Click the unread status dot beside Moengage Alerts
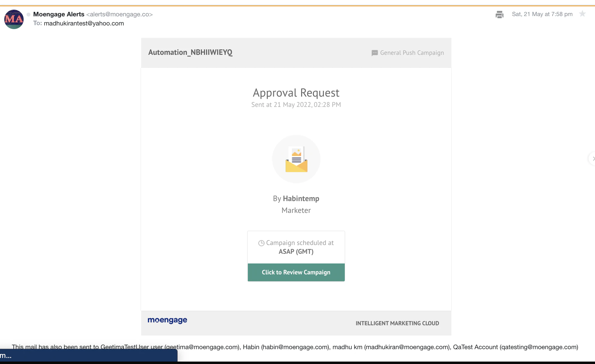The width and height of the screenshot is (595, 364). [28, 14]
